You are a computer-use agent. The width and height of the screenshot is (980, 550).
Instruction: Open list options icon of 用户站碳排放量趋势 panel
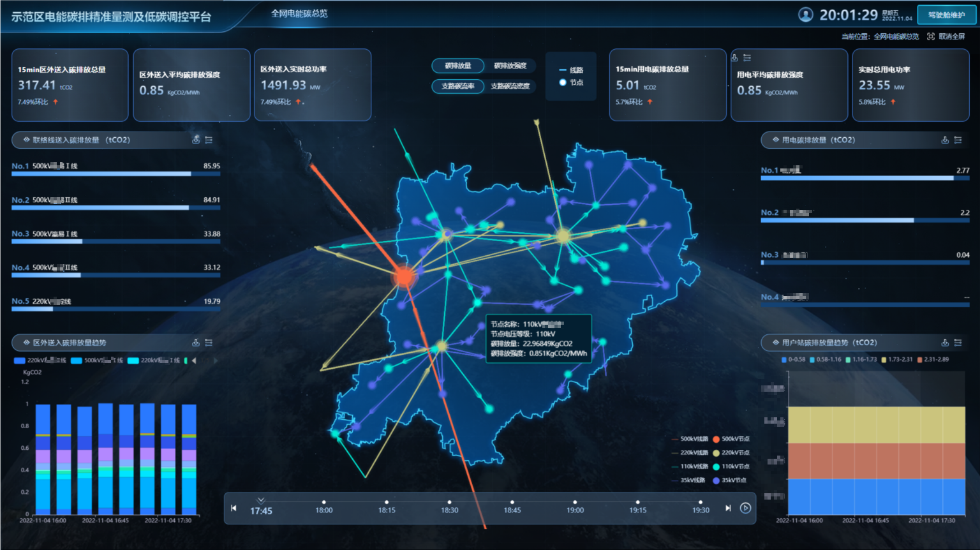pyautogui.click(x=958, y=343)
